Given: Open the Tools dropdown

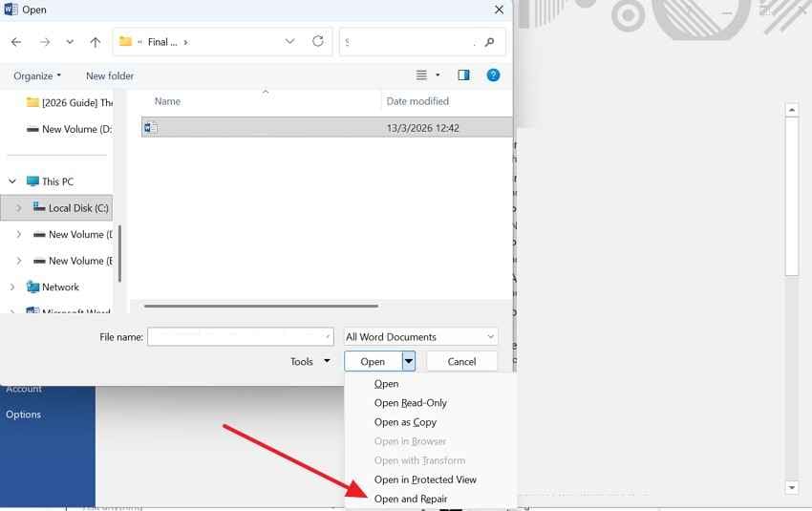Looking at the screenshot, I should click(x=310, y=361).
